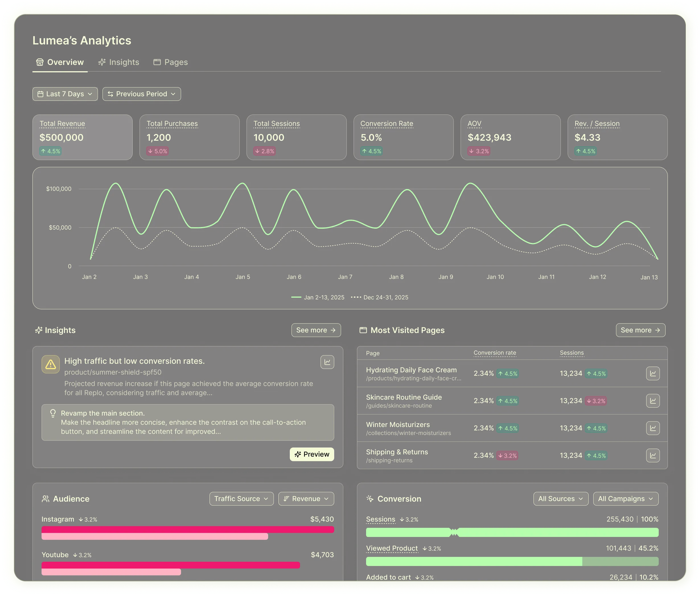The width and height of the screenshot is (700, 595).
Task: Click the warning triangle icon on insight card
Action: (x=51, y=364)
